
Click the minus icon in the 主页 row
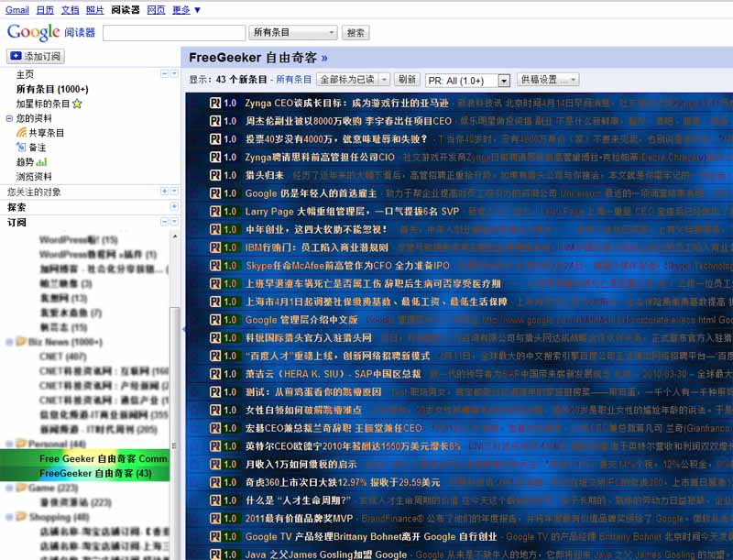click(164, 74)
